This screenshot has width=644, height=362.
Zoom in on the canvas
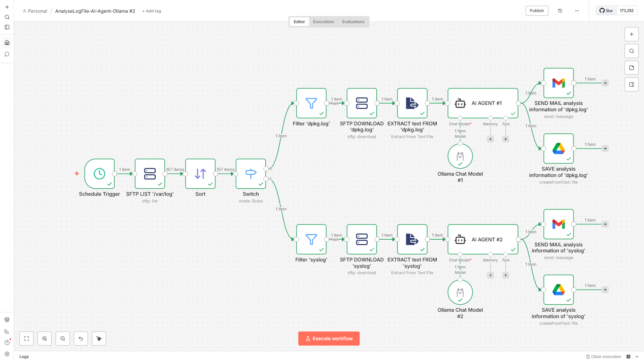click(x=45, y=339)
